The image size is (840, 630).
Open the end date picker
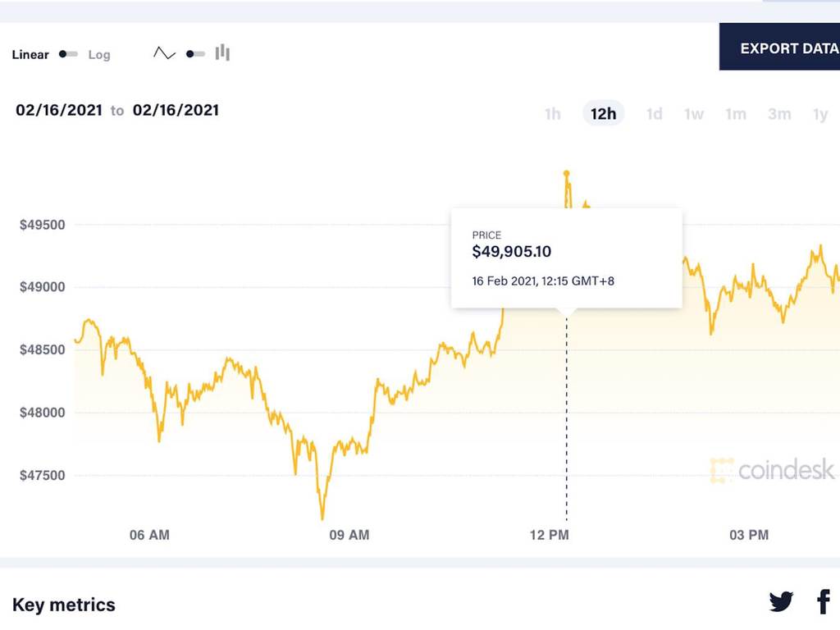pos(176,110)
